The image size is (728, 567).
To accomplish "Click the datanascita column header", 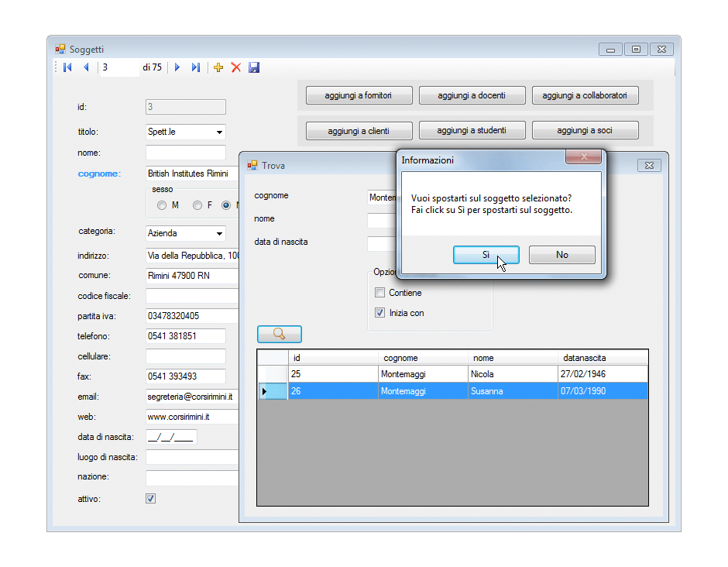I will point(603,358).
